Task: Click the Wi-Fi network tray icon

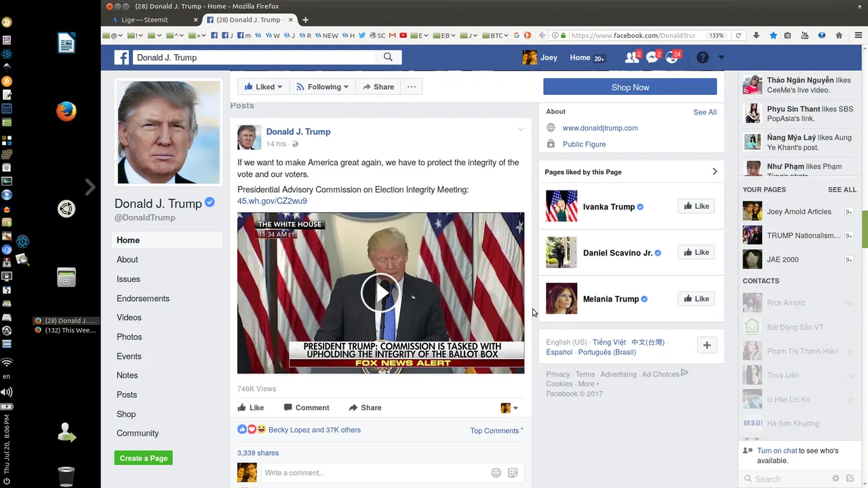Action: 7,363
